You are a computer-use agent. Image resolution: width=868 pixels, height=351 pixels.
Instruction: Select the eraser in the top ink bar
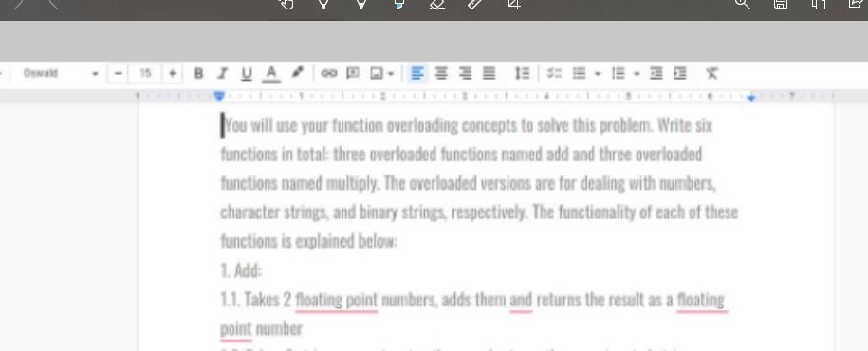click(x=437, y=5)
